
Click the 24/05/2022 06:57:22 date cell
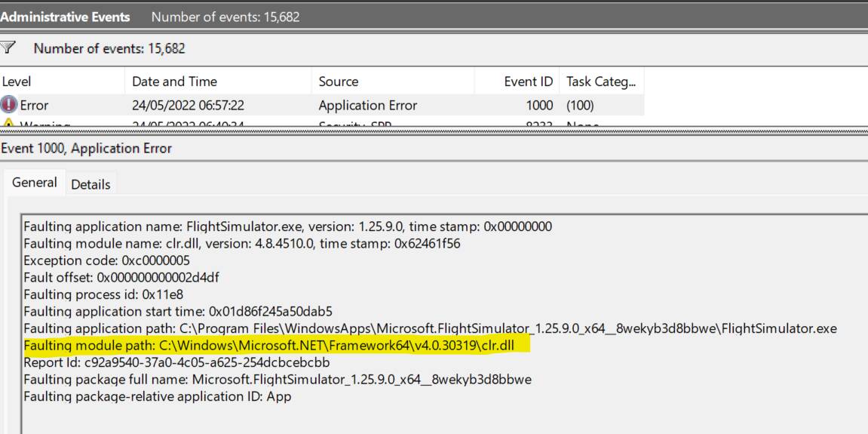point(188,106)
